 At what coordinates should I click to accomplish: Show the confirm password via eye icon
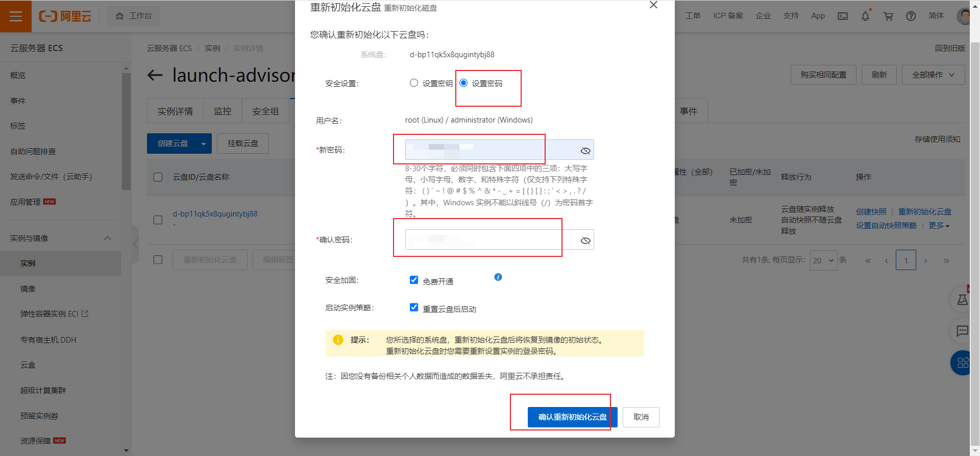[x=585, y=241]
